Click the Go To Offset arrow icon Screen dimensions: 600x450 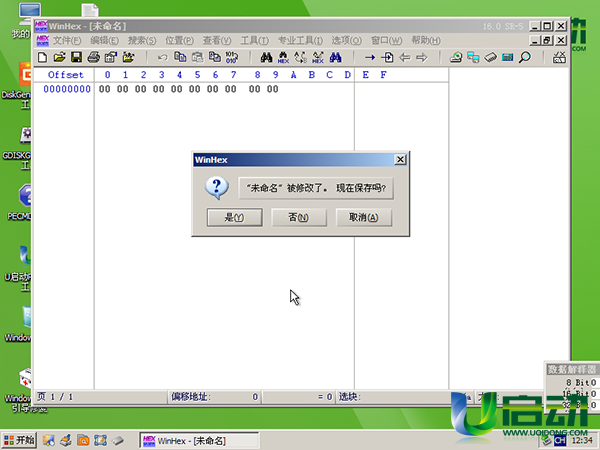(370, 58)
